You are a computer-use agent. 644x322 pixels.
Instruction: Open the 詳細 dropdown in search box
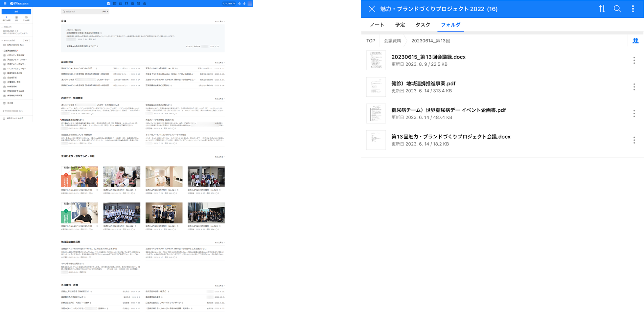pyautogui.click(x=105, y=11)
